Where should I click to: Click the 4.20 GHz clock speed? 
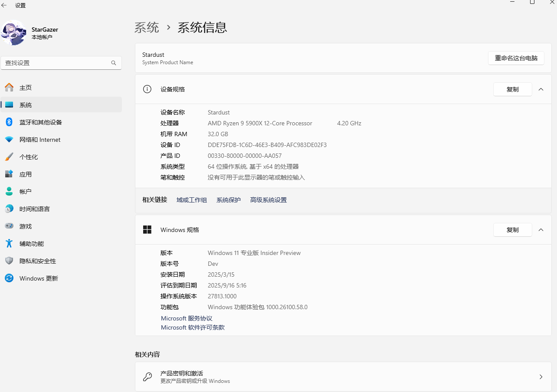coord(349,123)
